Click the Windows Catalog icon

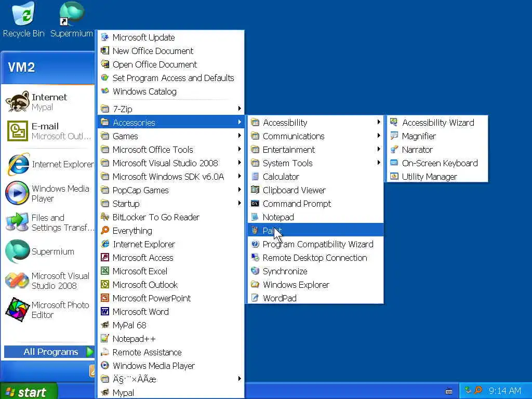(105, 91)
